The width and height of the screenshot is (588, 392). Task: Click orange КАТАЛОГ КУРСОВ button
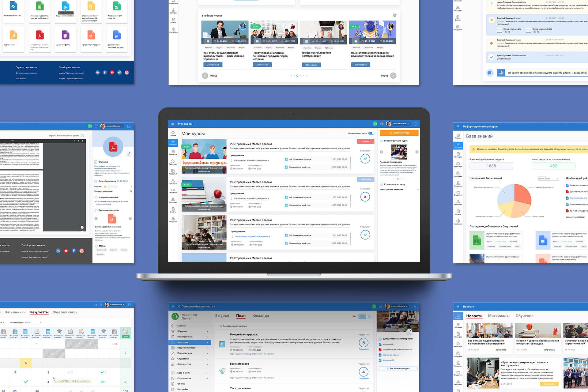coord(399,133)
